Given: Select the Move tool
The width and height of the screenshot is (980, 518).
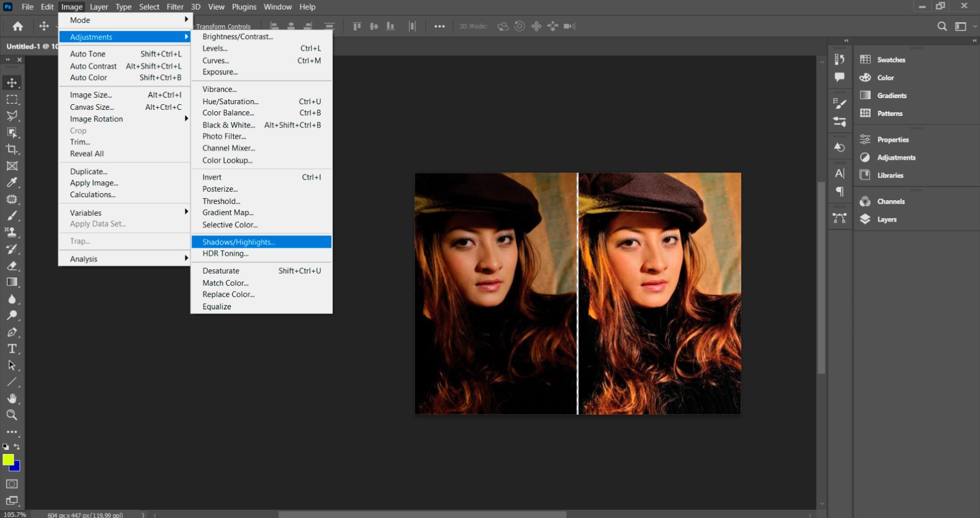Looking at the screenshot, I should pos(12,82).
